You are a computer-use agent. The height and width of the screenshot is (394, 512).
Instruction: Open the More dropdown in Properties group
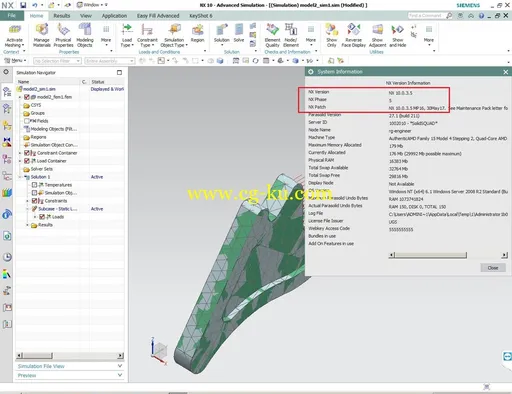[x=106, y=35]
